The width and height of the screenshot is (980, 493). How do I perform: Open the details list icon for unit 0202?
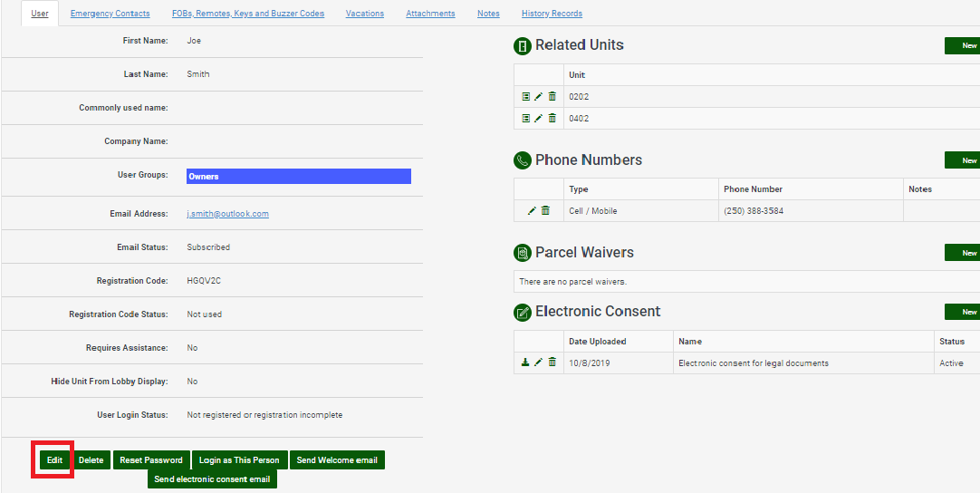526,96
